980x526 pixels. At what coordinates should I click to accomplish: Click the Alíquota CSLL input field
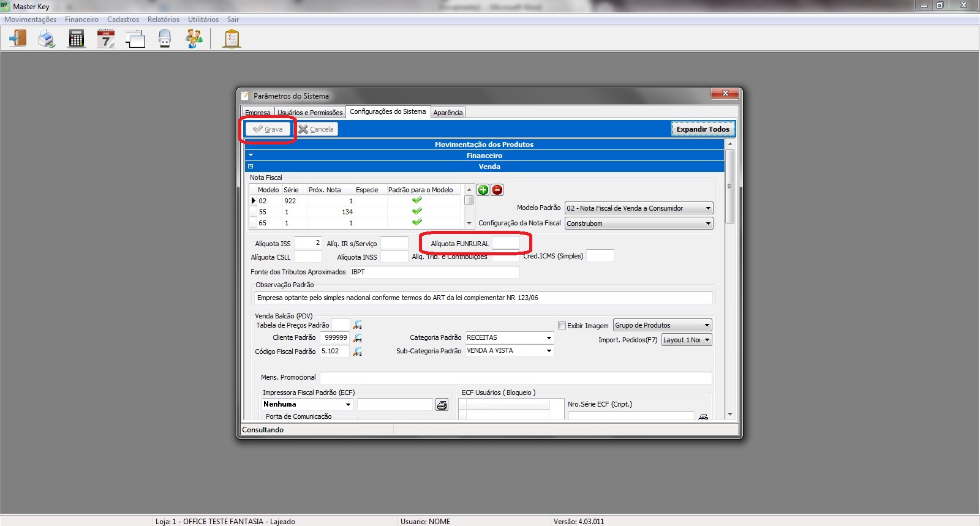308,257
